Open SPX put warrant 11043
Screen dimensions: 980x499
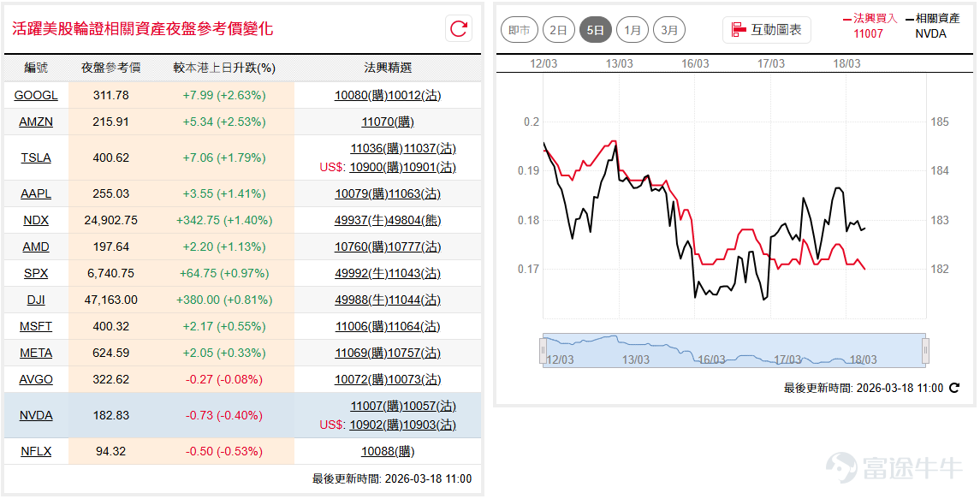(x=414, y=273)
